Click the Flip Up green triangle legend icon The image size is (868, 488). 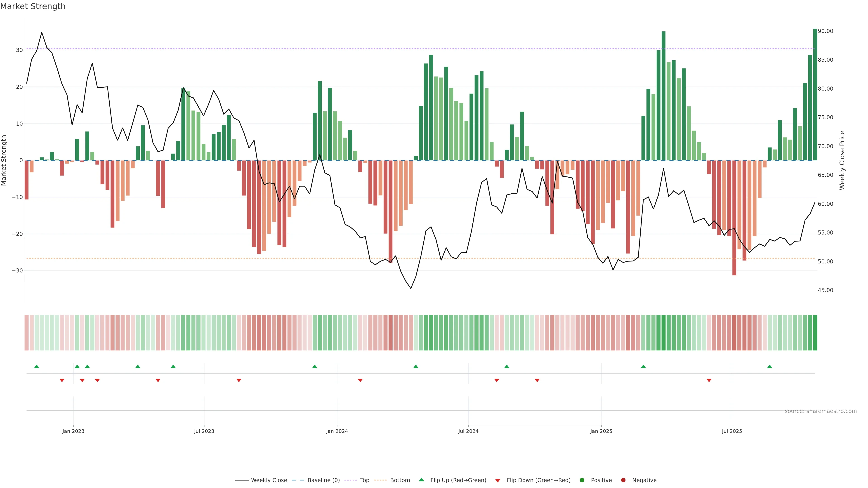click(421, 480)
